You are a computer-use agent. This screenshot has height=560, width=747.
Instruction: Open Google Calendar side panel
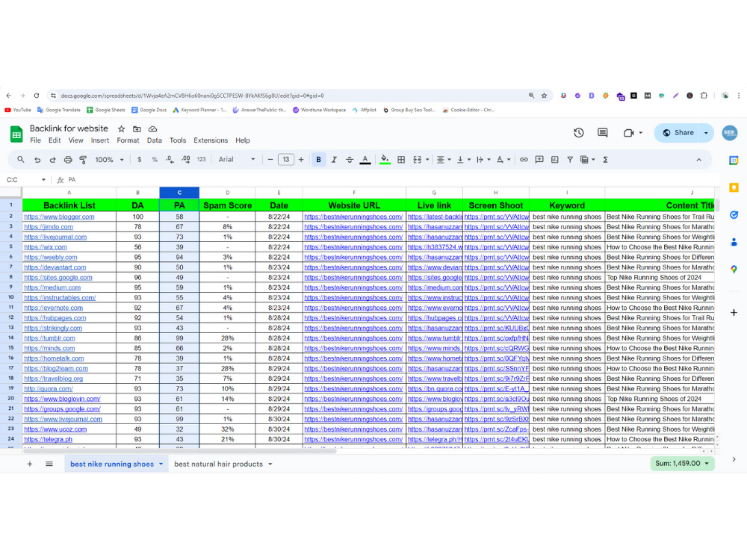point(734,161)
